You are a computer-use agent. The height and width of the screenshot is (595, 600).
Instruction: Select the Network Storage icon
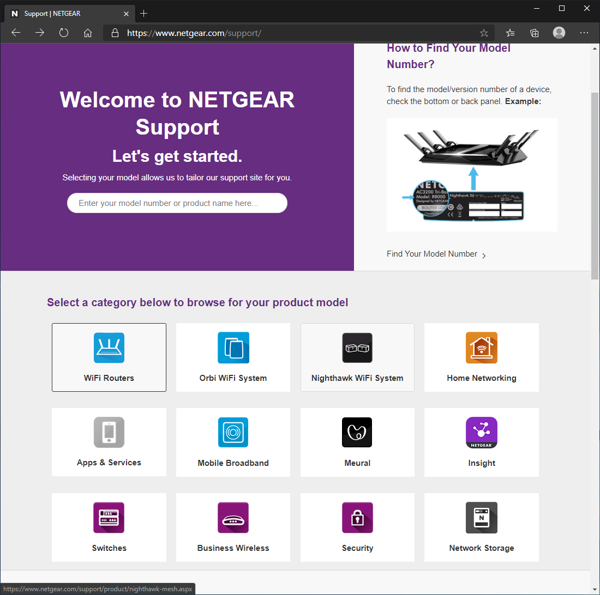point(481,517)
